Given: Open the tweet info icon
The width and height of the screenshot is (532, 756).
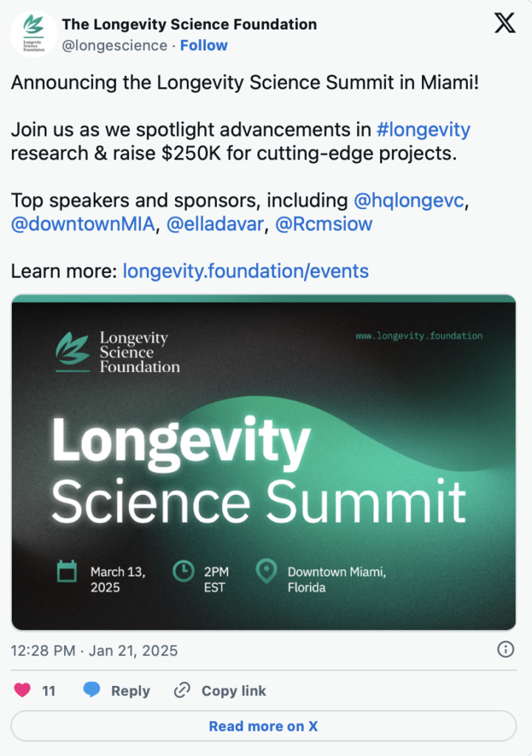Looking at the screenshot, I should pyautogui.click(x=505, y=650).
